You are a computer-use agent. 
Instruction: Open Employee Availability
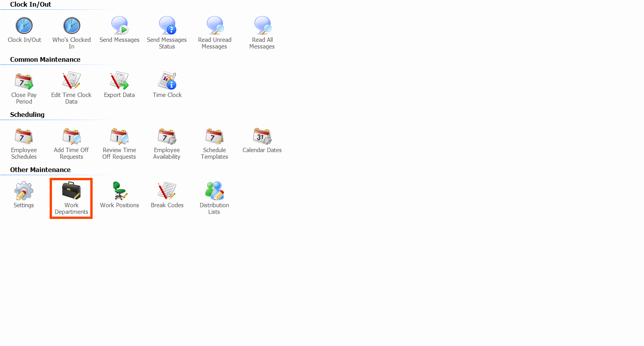click(167, 143)
